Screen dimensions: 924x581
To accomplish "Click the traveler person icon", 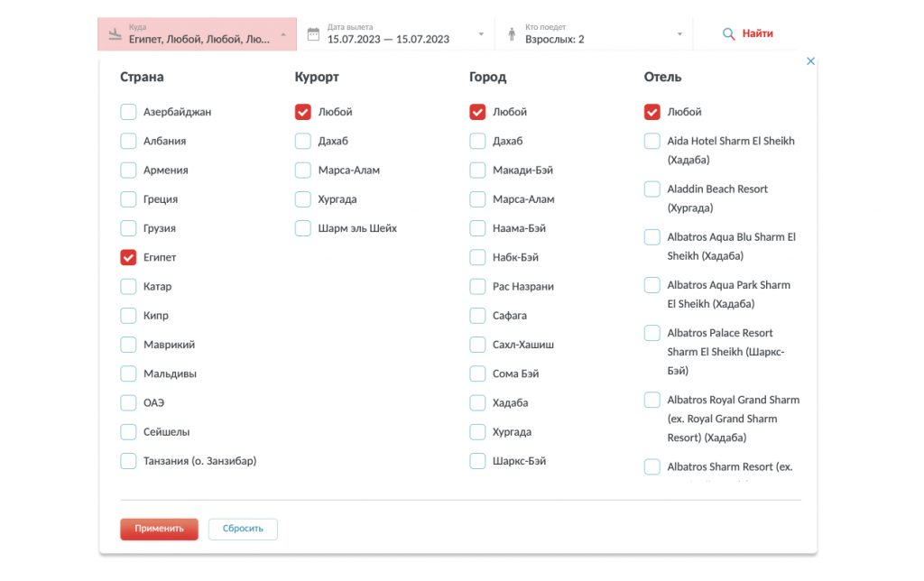I will click(x=512, y=34).
